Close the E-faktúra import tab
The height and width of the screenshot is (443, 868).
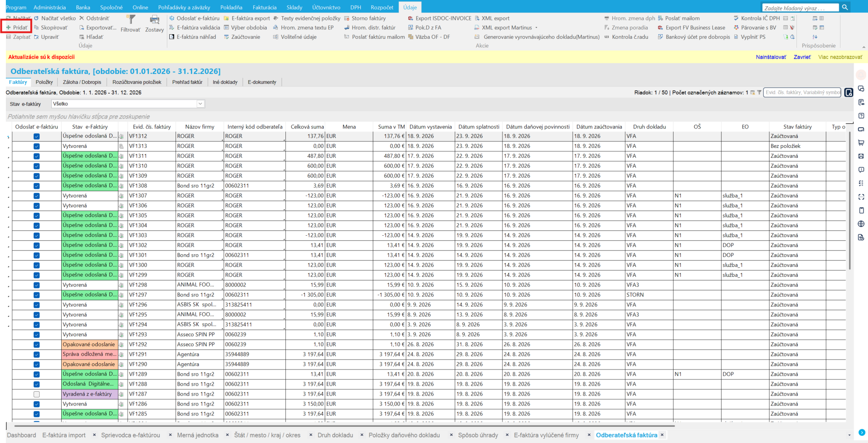click(x=94, y=435)
